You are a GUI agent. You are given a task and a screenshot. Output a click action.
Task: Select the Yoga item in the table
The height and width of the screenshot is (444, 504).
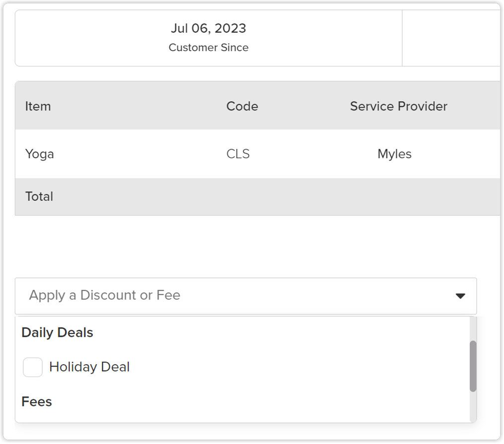[40, 154]
